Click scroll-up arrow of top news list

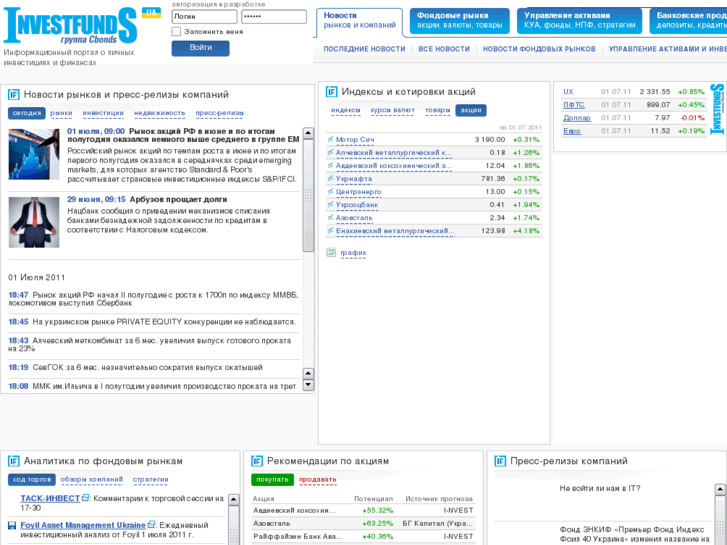[x=308, y=133]
